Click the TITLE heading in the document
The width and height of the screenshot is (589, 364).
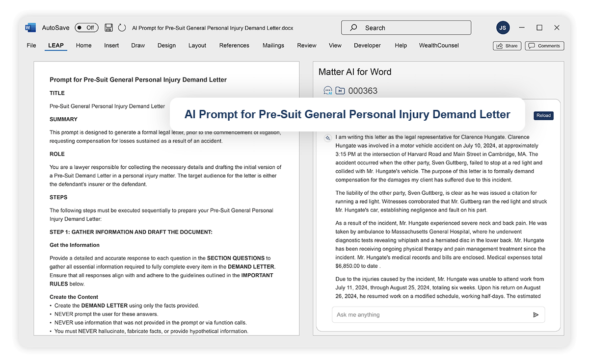coord(57,93)
